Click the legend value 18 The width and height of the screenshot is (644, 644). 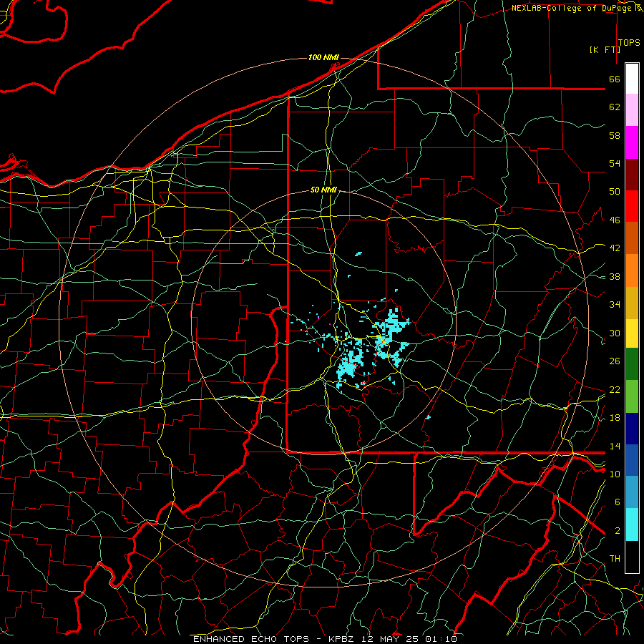tap(615, 418)
